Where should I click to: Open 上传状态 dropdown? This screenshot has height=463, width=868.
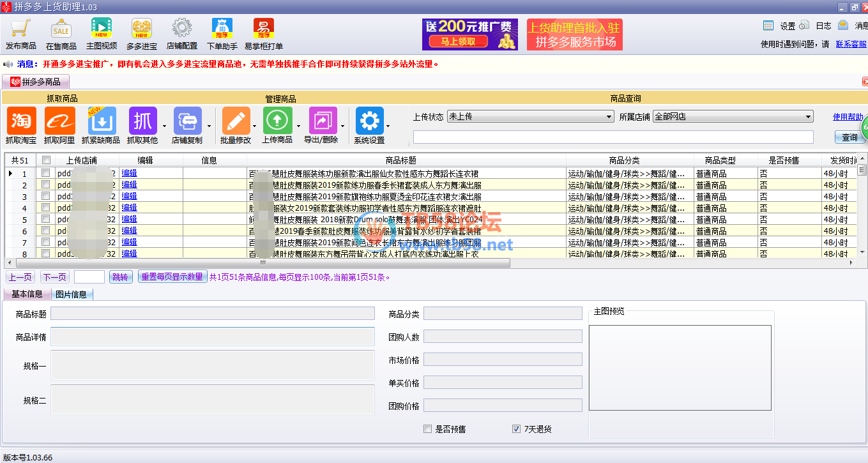tap(530, 117)
